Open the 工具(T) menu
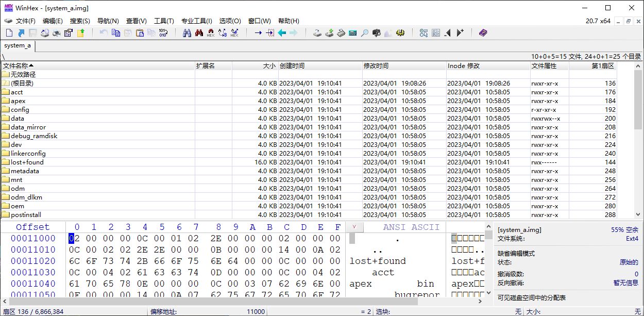 (x=164, y=21)
